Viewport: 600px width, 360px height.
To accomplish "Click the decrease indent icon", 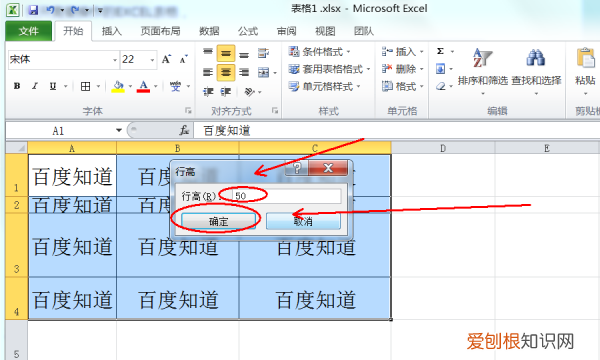I will pos(208,92).
